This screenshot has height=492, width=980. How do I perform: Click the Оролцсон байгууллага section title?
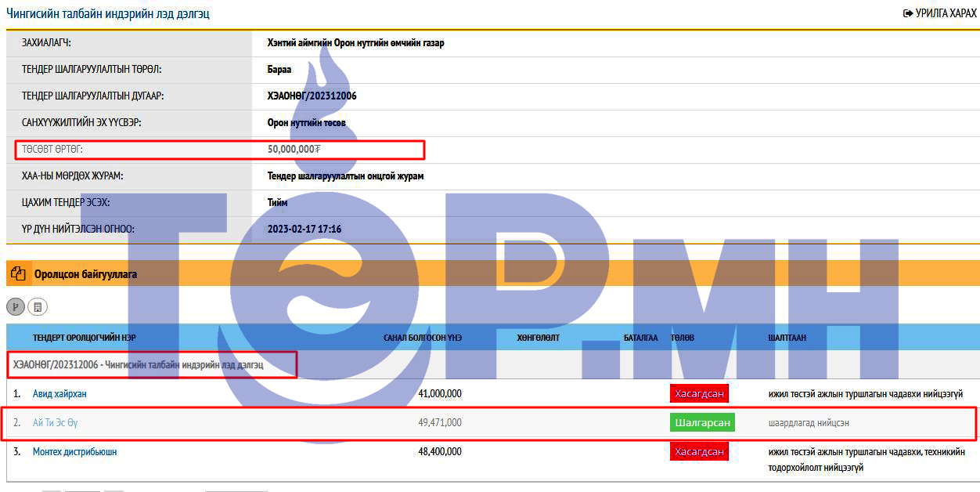[x=85, y=274]
